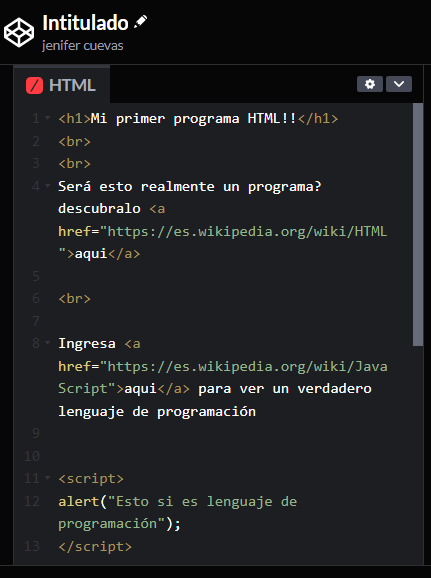Click the closing </script> tag
Screen dimensions: 431x578
(95, 546)
